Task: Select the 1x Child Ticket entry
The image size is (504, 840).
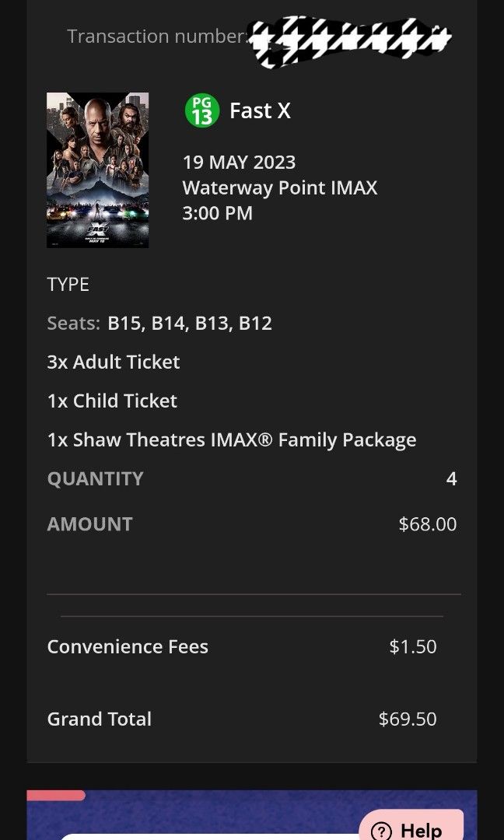Action: 111,401
